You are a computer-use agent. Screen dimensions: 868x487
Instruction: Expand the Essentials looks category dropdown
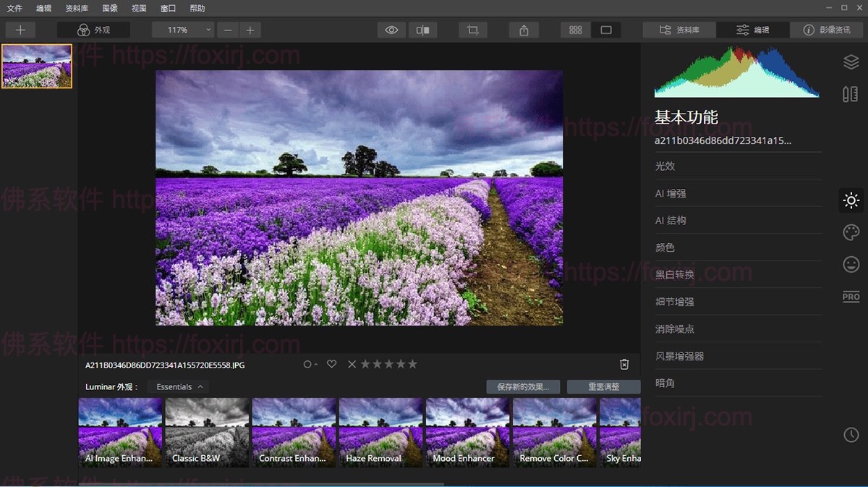click(179, 386)
